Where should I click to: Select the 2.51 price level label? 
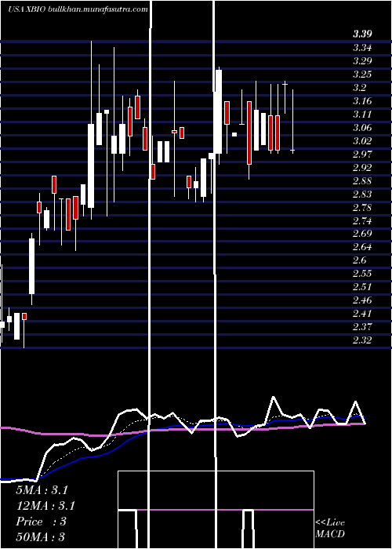click(362, 287)
